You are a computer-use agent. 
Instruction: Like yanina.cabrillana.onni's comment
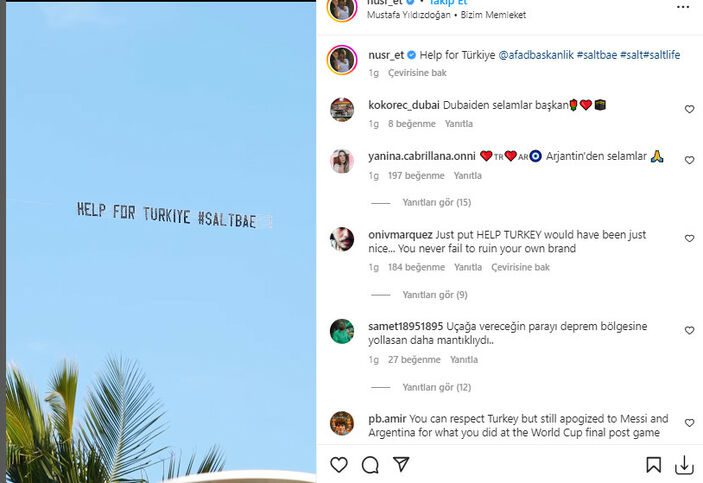[689, 160]
